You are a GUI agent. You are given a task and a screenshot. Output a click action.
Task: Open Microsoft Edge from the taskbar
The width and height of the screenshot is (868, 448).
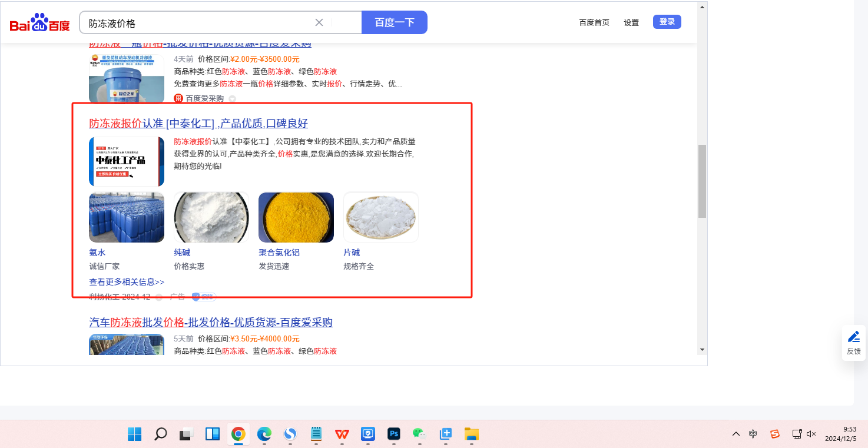click(264, 434)
